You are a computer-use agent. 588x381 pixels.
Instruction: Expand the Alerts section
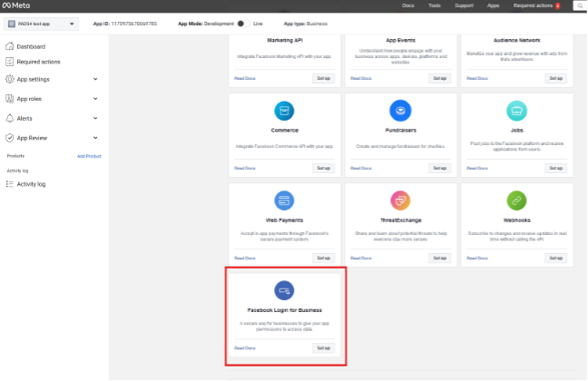pyautogui.click(x=95, y=118)
